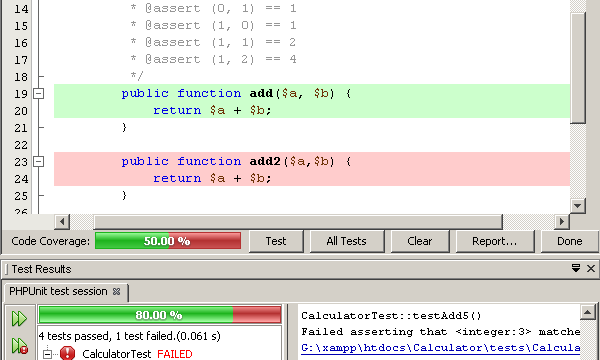Collapse the add function fold at line 19
Image resolution: width=600 pixels, height=360 pixels.
[x=39, y=93]
